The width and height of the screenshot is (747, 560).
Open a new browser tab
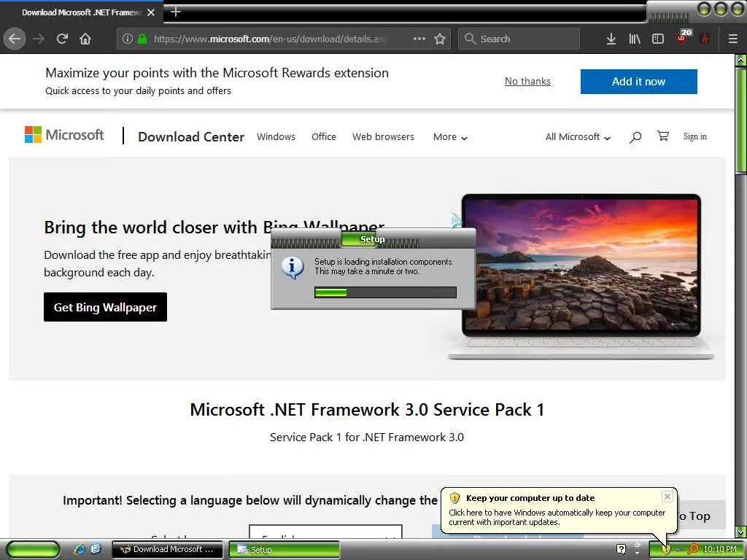coord(176,12)
